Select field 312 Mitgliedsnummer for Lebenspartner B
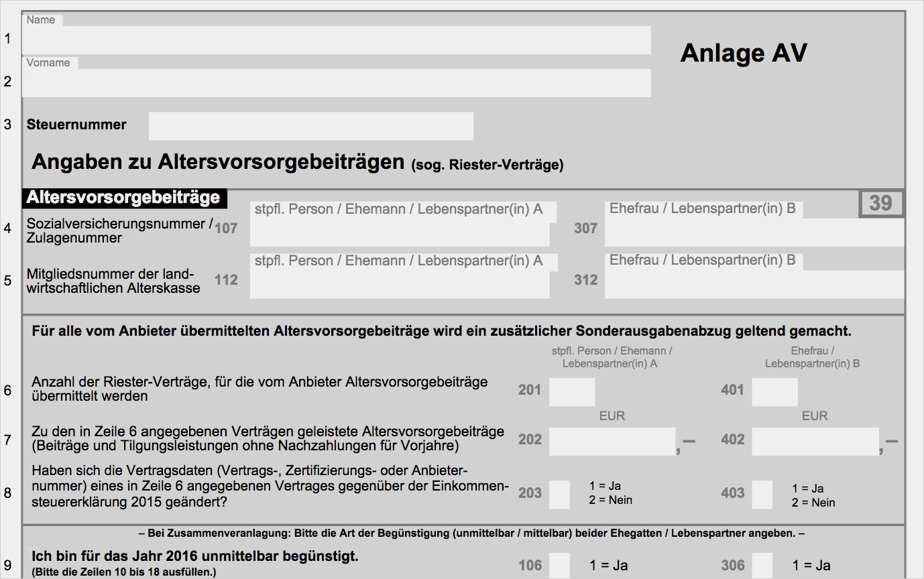The image size is (924, 579). click(754, 285)
